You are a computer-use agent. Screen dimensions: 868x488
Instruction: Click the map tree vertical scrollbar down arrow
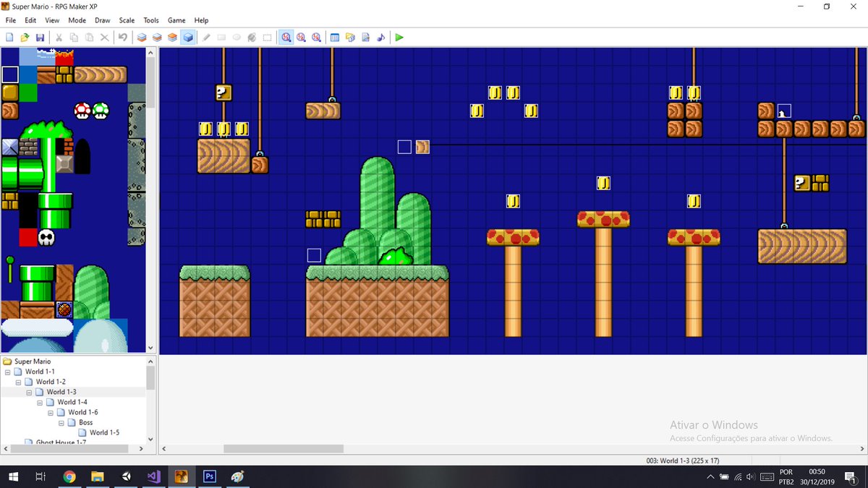pos(150,439)
